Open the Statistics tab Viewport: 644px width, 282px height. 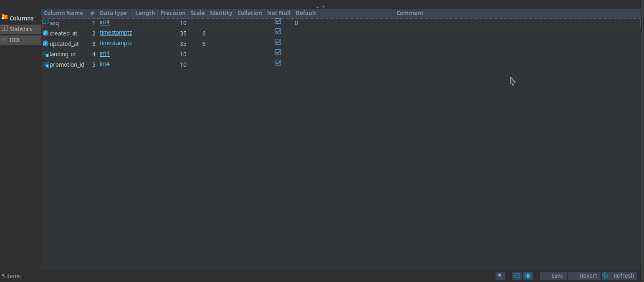20,29
